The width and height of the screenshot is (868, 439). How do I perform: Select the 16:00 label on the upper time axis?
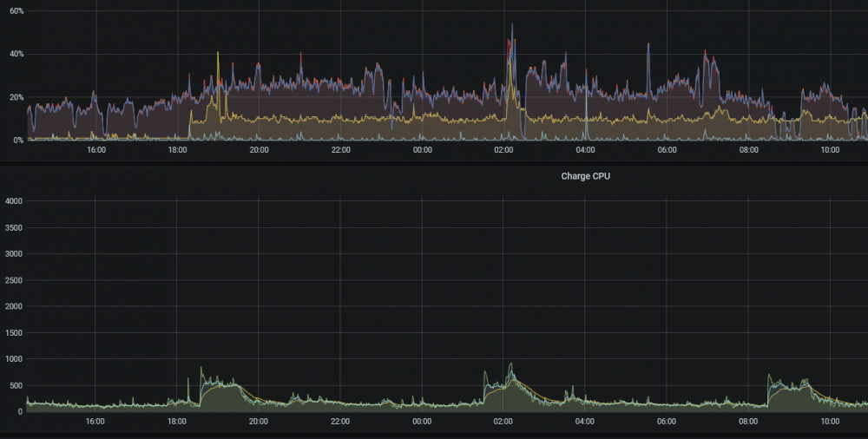95,150
